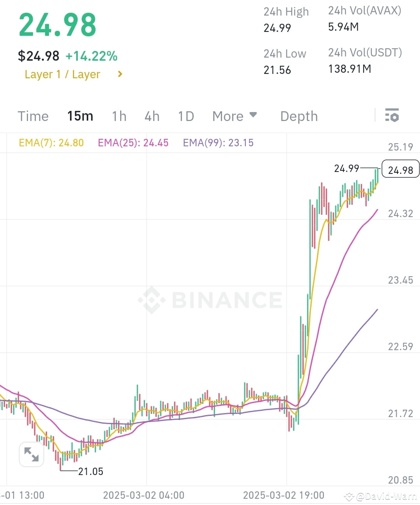The width and height of the screenshot is (420, 505).
Task: Select the 15m interval tab
Action: [80, 116]
